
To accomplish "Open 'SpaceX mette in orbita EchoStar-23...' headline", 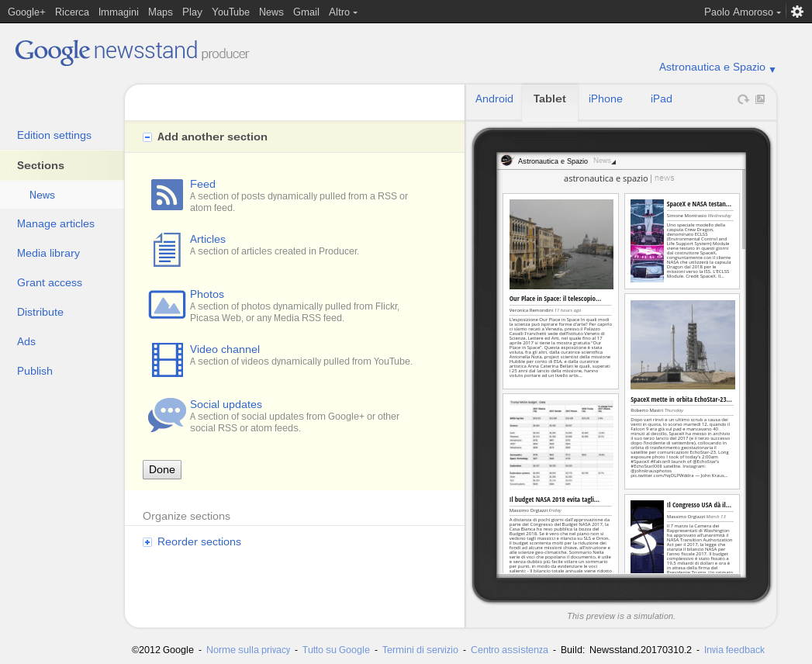I will pos(682,399).
